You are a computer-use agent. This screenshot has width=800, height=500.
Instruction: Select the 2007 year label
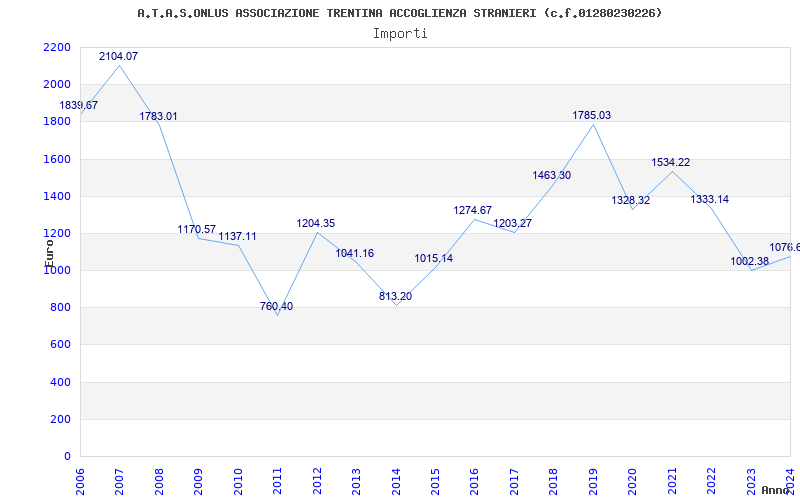119,481
